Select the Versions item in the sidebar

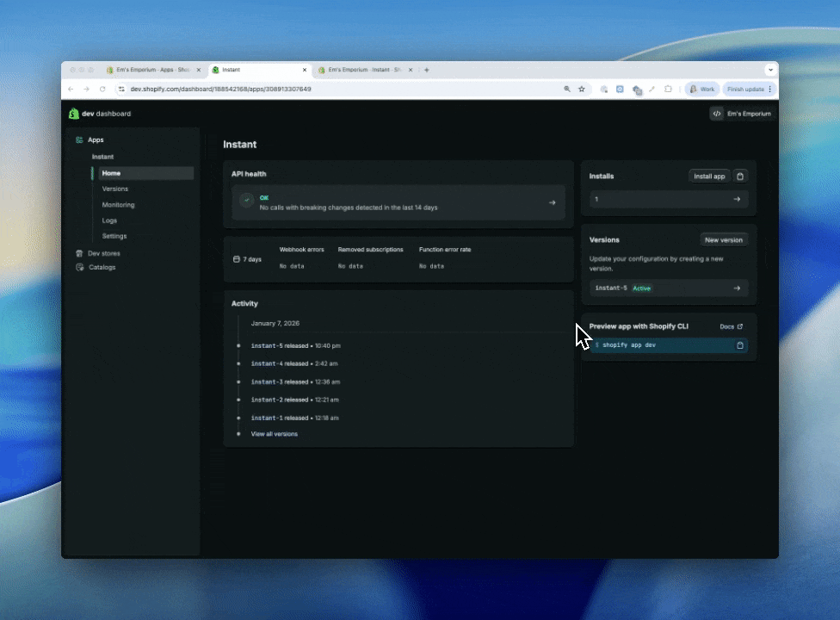tap(114, 189)
